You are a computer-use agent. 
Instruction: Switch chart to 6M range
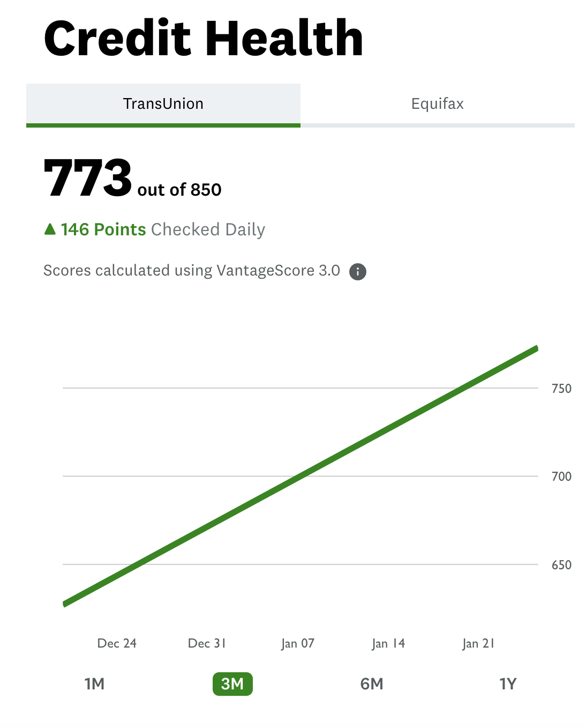pyautogui.click(x=372, y=684)
